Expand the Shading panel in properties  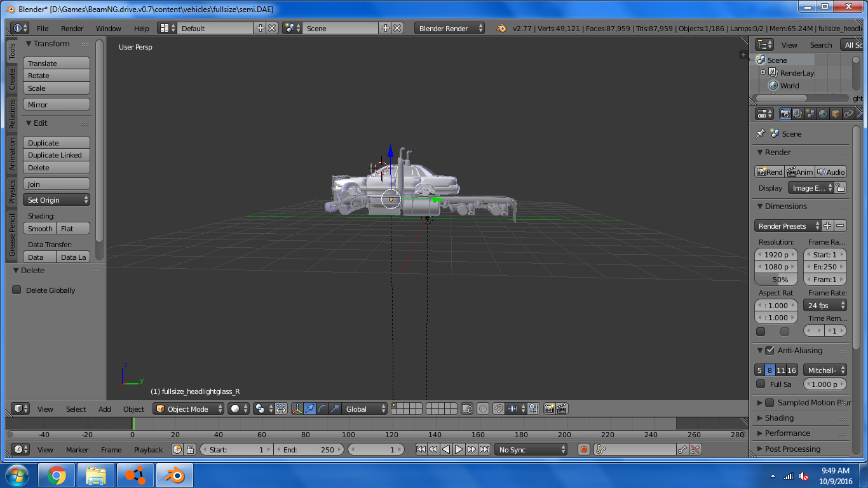coord(779,418)
